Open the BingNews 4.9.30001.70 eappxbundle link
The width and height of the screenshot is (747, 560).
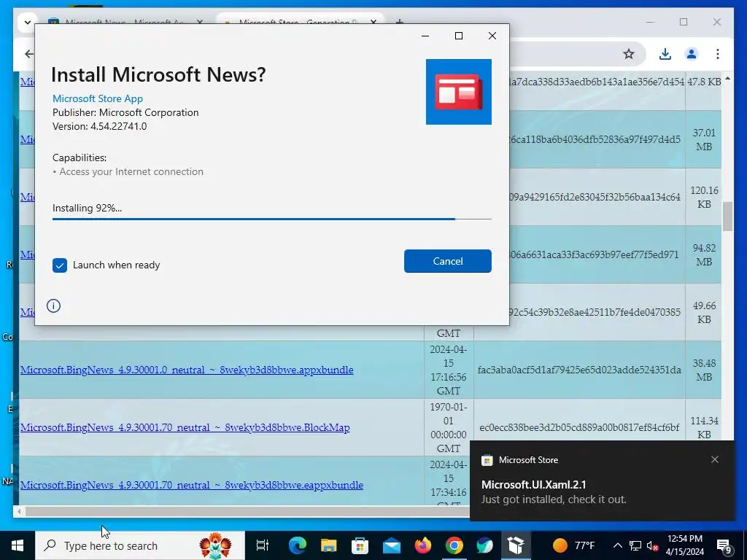coord(192,485)
